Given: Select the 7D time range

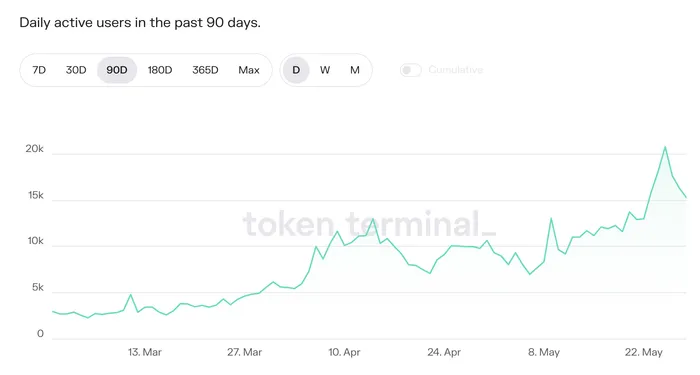Looking at the screenshot, I should tap(39, 70).
